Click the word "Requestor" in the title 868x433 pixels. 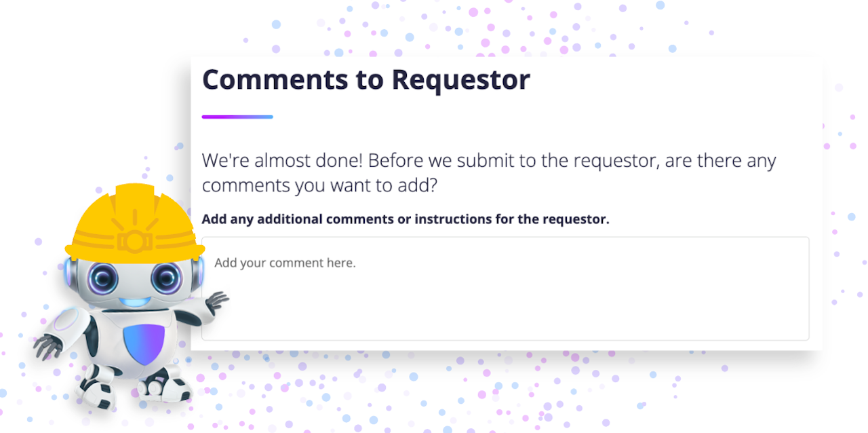[460, 80]
